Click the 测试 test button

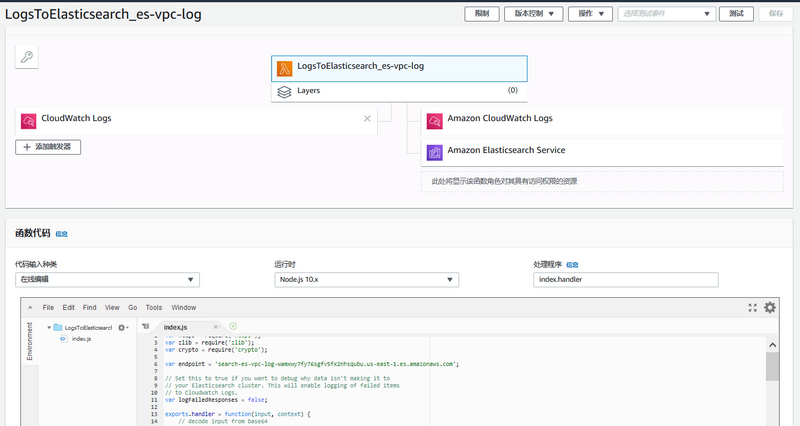736,14
